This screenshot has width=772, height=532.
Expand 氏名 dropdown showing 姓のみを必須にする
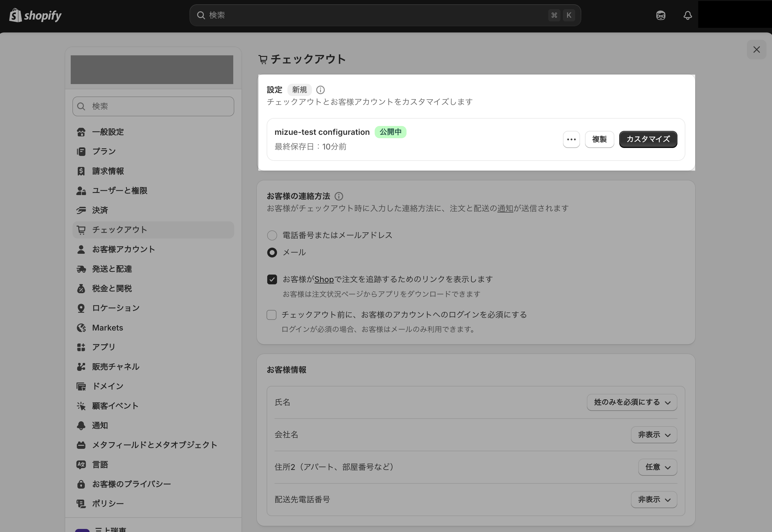[631, 402]
